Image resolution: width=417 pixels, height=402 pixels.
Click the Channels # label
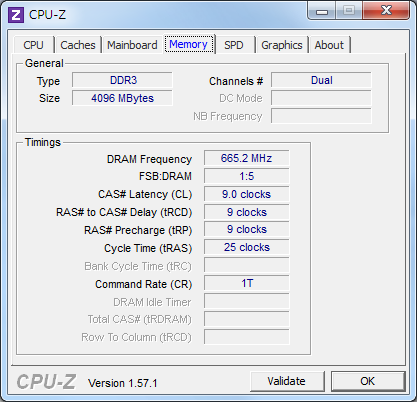coord(236,81)
